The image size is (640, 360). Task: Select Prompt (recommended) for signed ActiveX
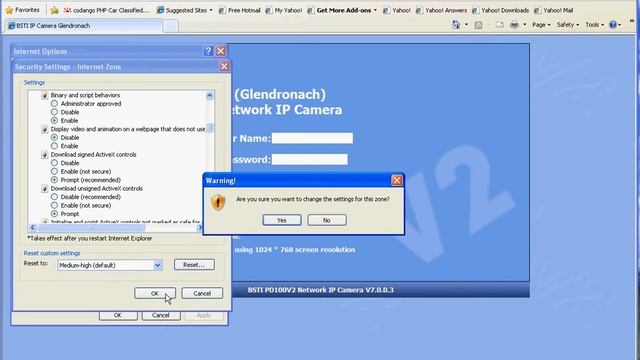click(54, 180)
